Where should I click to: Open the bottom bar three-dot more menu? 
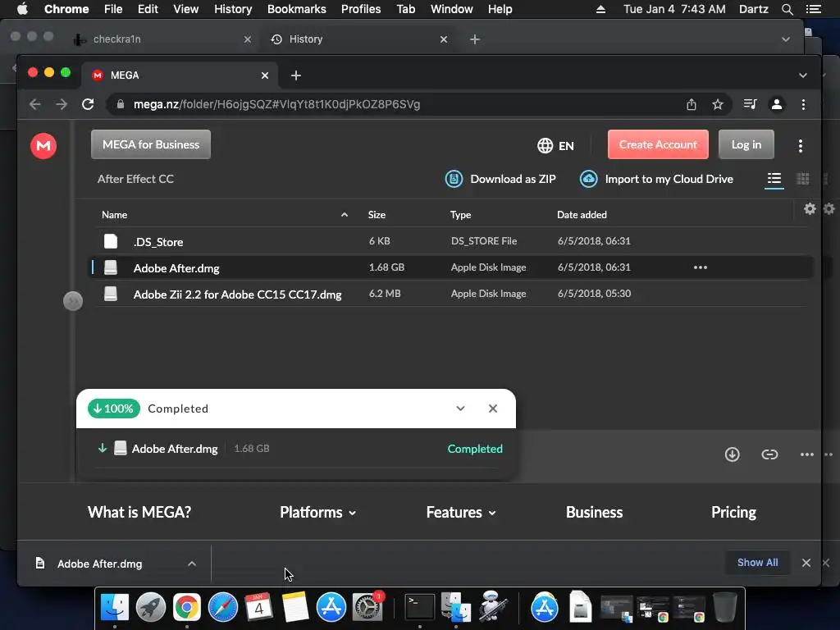tap(807, 454)
